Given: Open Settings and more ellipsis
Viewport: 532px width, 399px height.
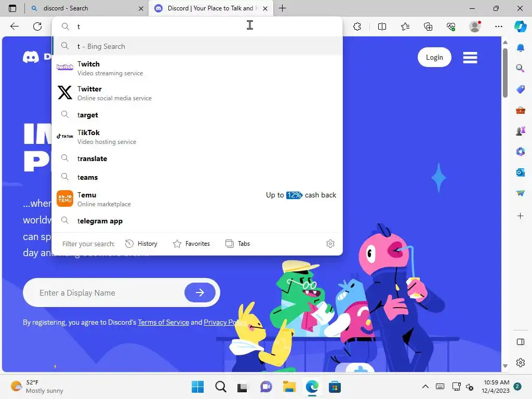Looking at the screenshot, I should 498,26.
